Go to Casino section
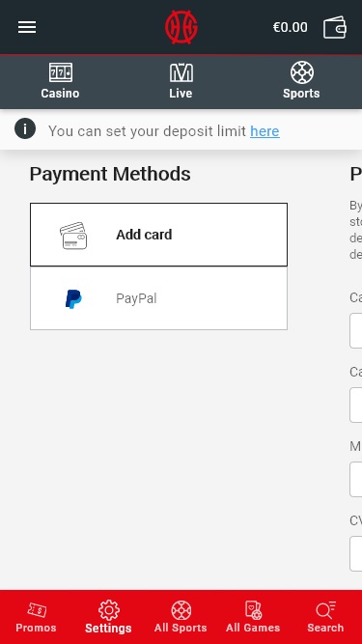 [60, 81]
